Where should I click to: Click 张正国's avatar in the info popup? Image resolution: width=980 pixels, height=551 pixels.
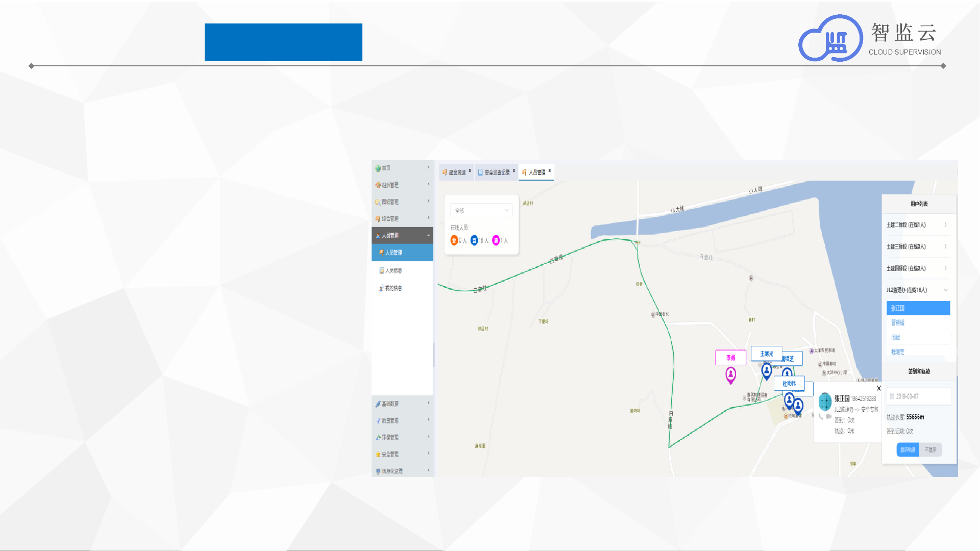(825, 402)
